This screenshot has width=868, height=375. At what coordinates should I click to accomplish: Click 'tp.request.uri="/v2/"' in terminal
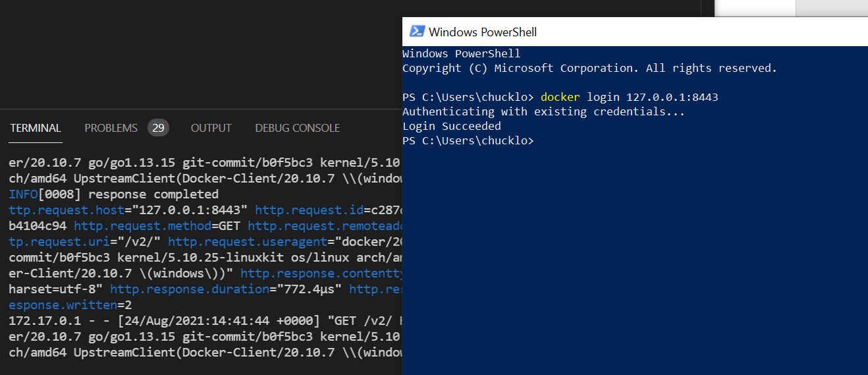tap(85, 242)
